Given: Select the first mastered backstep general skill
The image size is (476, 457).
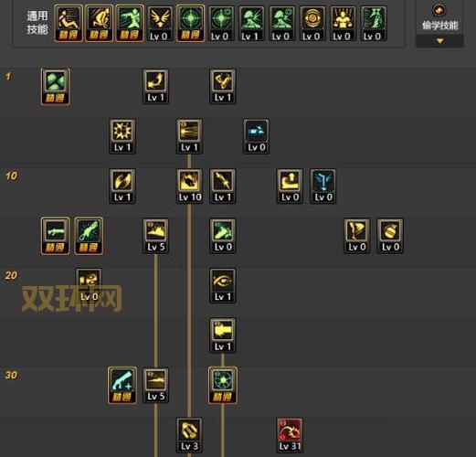Looking at the screenshot, I should pyautogui.click(x=69, y=24).
